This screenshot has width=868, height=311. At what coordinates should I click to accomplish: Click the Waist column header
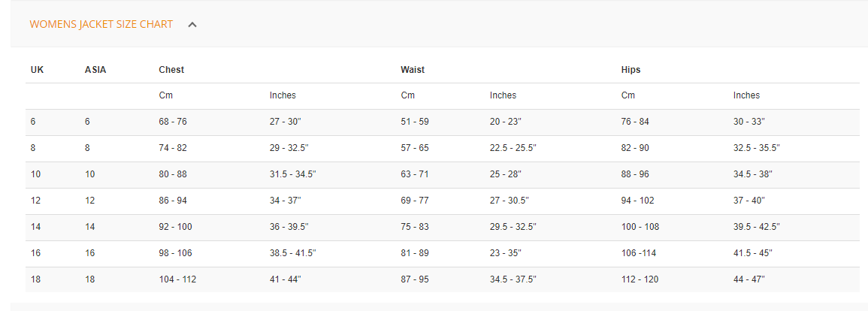[413, 70]
